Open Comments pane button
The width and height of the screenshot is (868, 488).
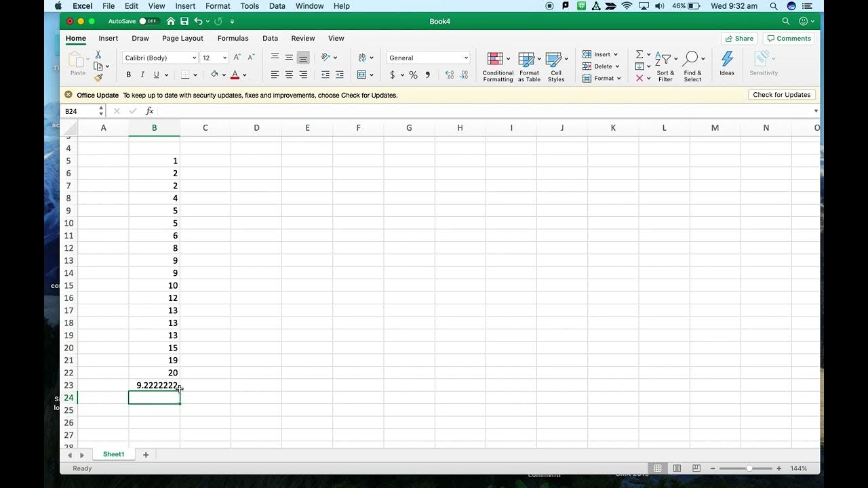pos(789,39)
